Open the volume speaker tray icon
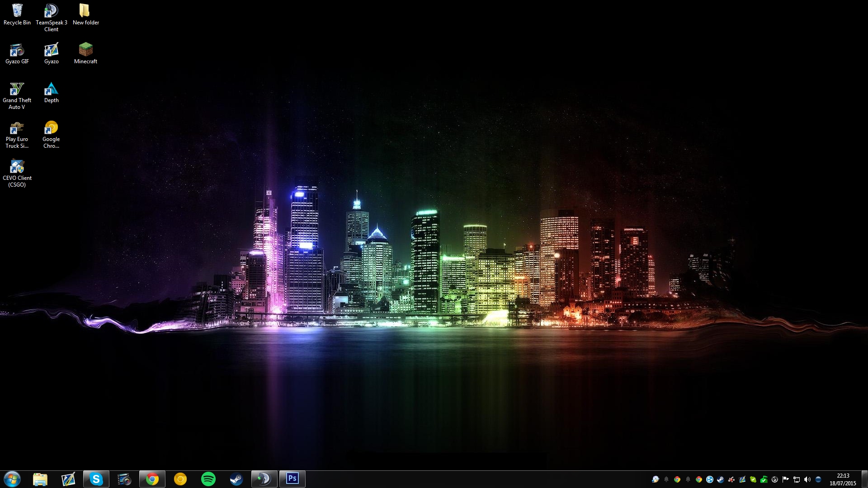This screenshot has width=868, height=488. 807,479
